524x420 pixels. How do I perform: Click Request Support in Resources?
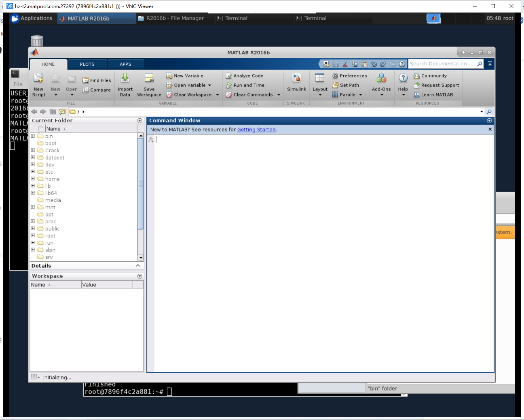point(436,85)
